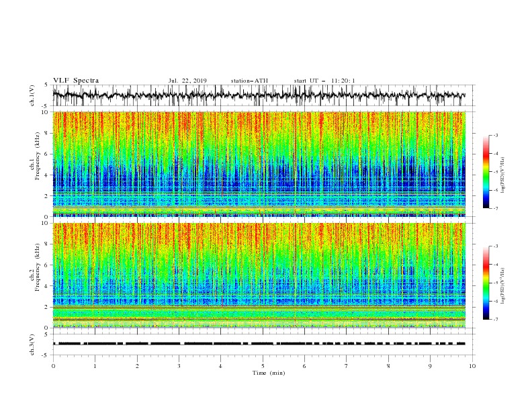Image resolution: width=532 pixels, height=411 pixels.
Task: Select the date text "Jul. 22, 2019"
Action: click(x=187, y=81)
